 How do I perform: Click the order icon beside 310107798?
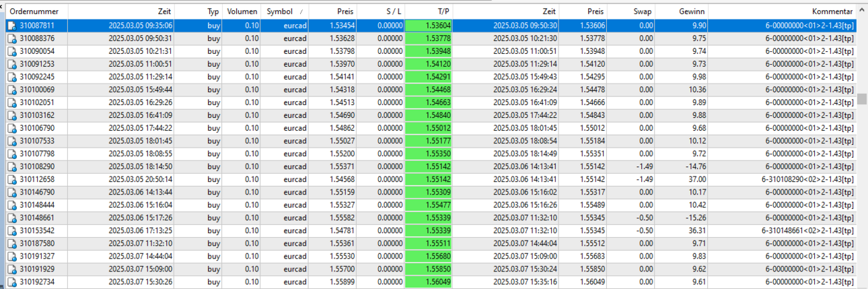(11, 154)
